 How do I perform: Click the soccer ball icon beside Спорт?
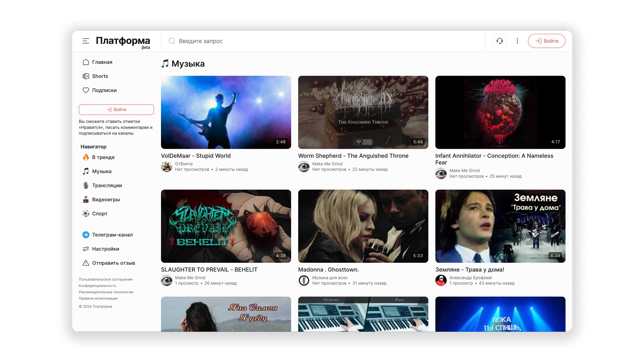(x=86, y=214)
